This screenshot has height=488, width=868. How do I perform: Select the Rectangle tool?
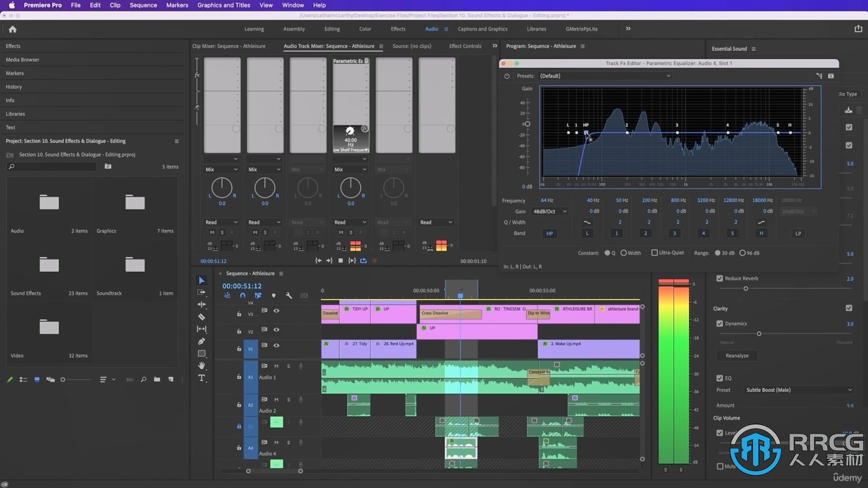pos(201,353)
